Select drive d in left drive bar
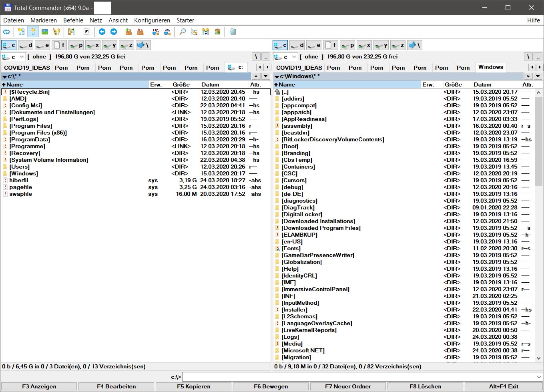 click(x=26, y=45)
